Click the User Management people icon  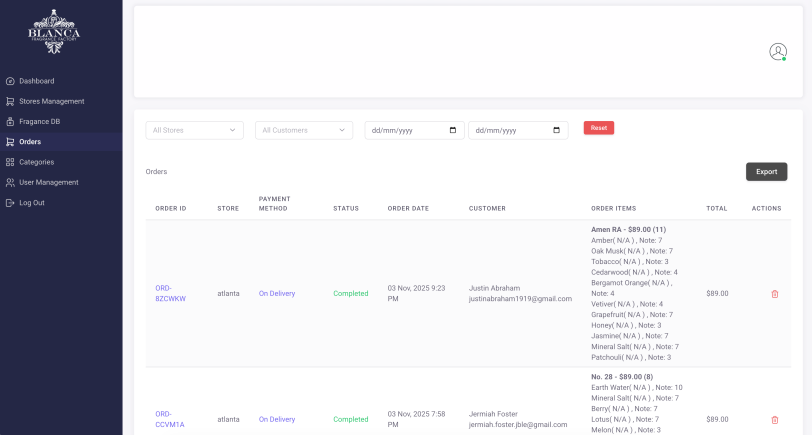click(x=10, y=182)
